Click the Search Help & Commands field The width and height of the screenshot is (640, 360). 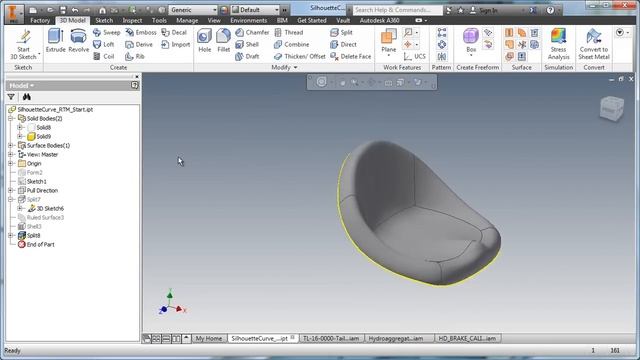pos(397,9)
